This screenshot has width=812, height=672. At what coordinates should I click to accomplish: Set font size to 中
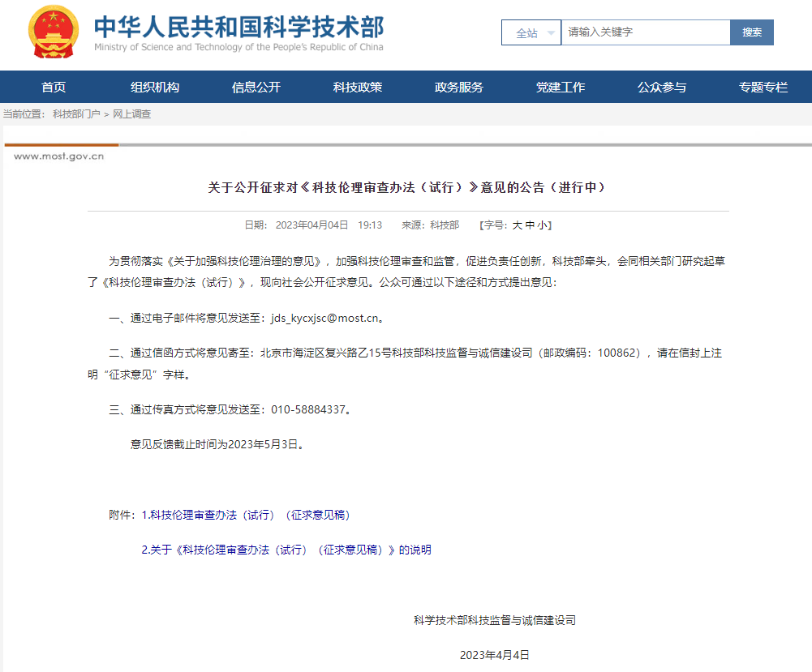click(x=530, y=225)
